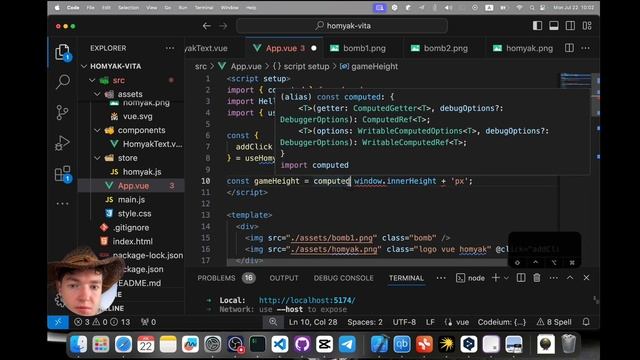Open Source Control view
This screenshot has height=360, width=640.
pyautogui.click(x=62, y=112)
